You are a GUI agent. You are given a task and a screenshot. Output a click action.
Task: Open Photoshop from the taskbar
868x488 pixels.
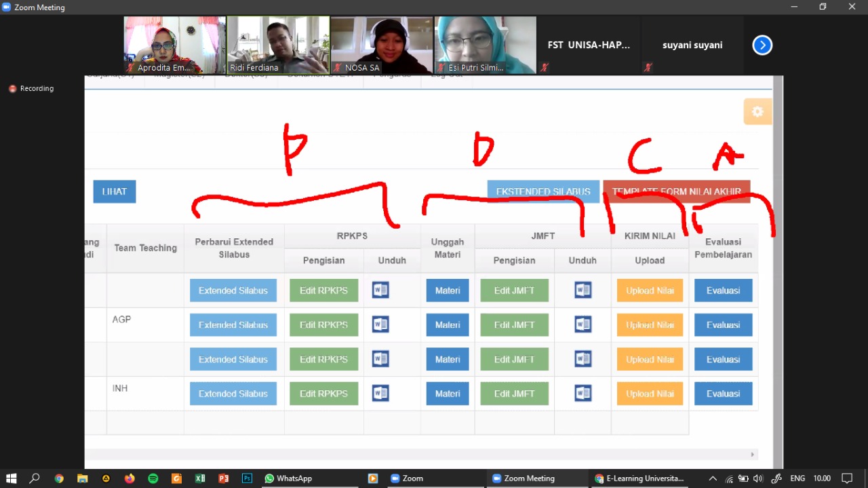point(248,478)
